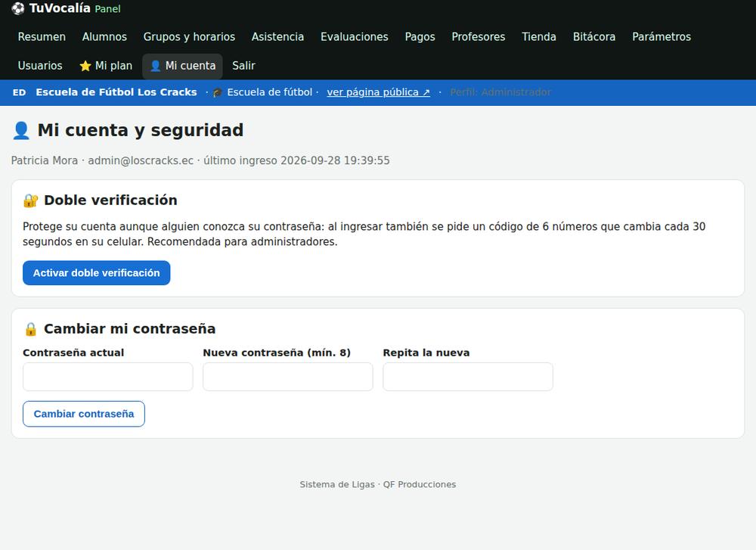This screenshot has height=550, width=756.
Task: Open the Usuarios page
Action: click(40, 66)
